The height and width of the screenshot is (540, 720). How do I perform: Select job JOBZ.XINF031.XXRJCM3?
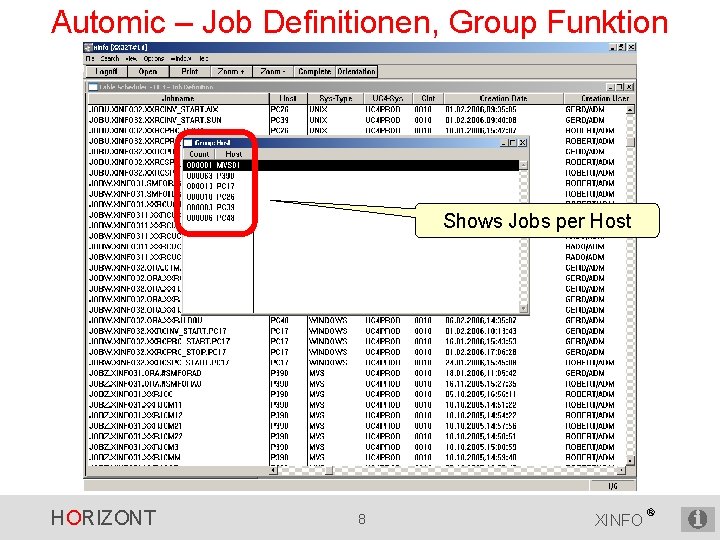(134, 447)
